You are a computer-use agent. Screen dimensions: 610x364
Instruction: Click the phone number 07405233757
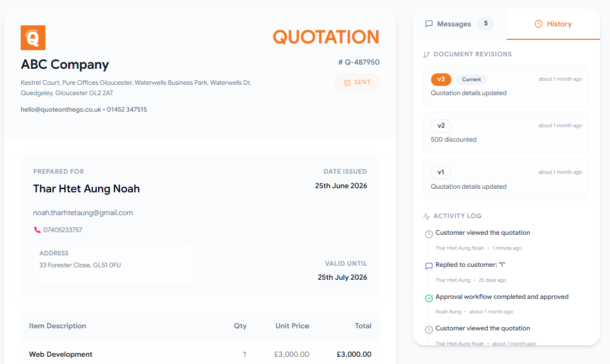click(63, 230)
